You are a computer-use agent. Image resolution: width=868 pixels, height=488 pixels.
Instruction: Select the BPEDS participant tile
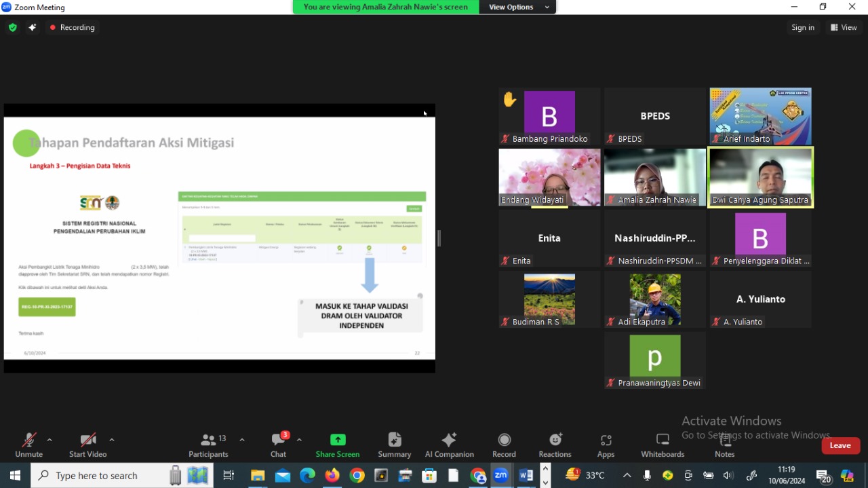pos(655,116)
